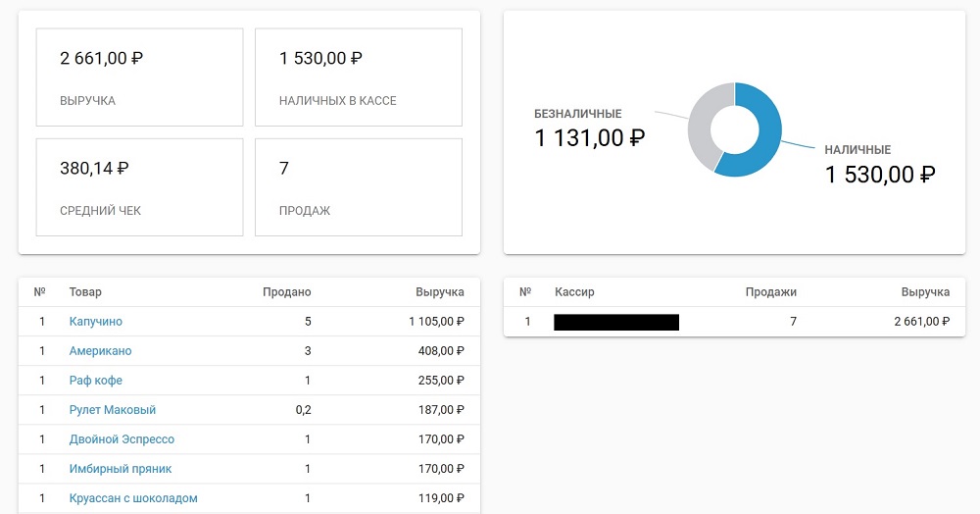
Task: Click Капучино sold quantity 5
Action: point(308,322)
